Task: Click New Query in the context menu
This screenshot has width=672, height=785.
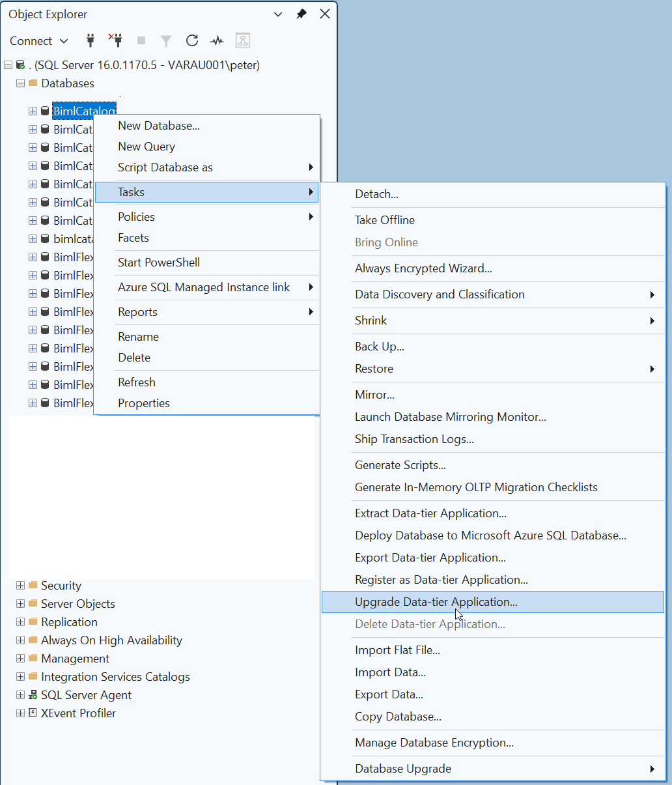Action: coord(146,147)
